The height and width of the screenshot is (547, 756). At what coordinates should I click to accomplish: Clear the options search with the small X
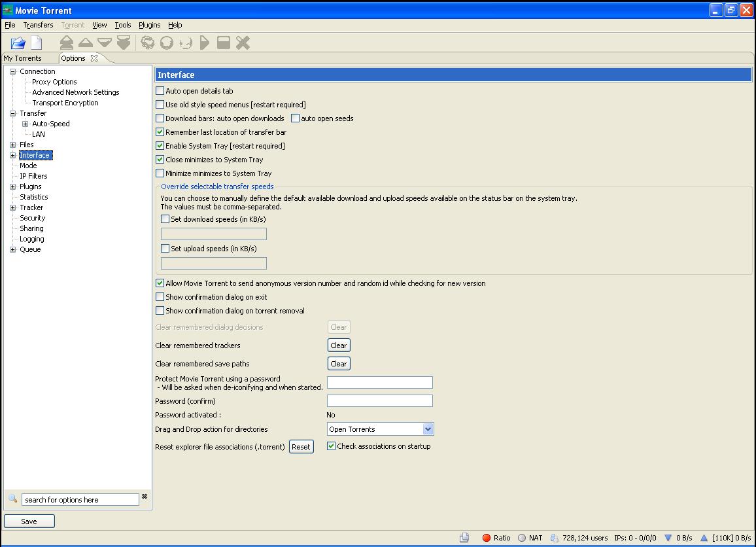[145, 497]
